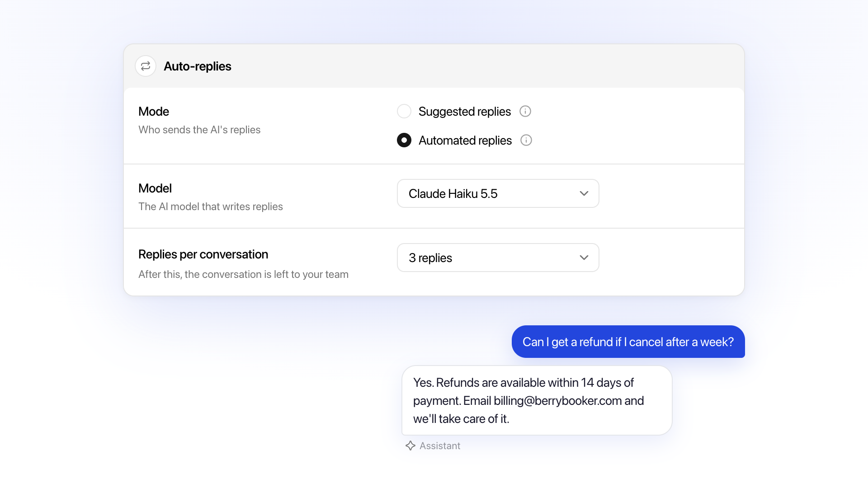The width and height of the screenshot is (868, 488).
Task: Click "After this, the conversation is left" text
Action: pos(243,274)
